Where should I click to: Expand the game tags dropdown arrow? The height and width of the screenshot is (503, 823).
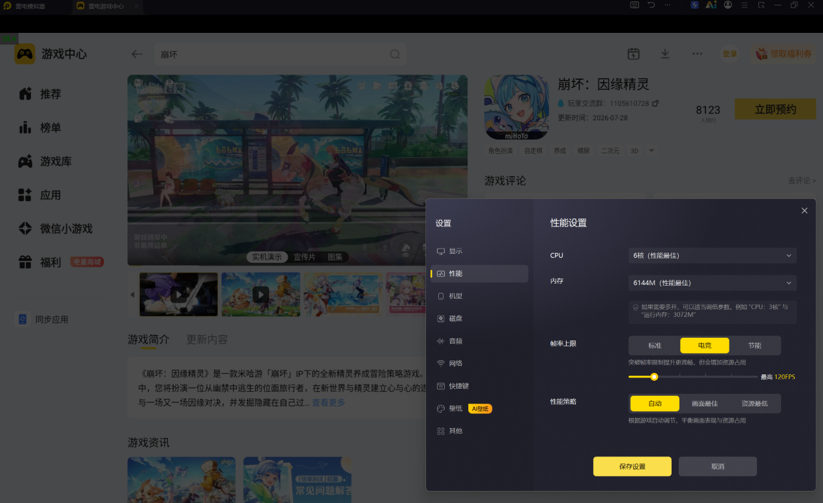click(x=651, y=151)
